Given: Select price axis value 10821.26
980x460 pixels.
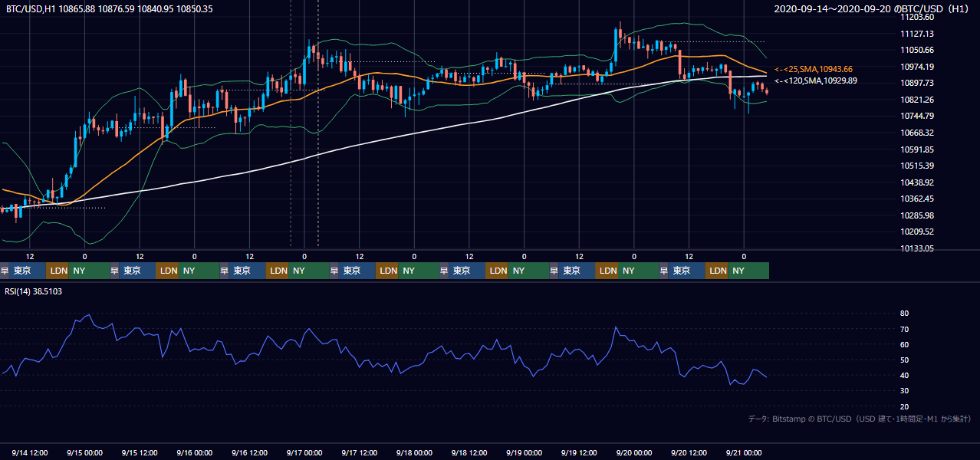Looking at the screenshot, I should point(917,100).
